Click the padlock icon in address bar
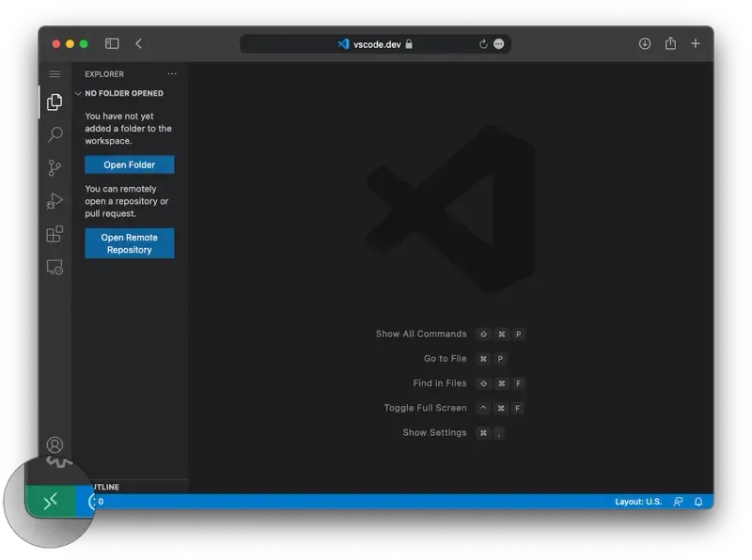 tap(409, 43)
